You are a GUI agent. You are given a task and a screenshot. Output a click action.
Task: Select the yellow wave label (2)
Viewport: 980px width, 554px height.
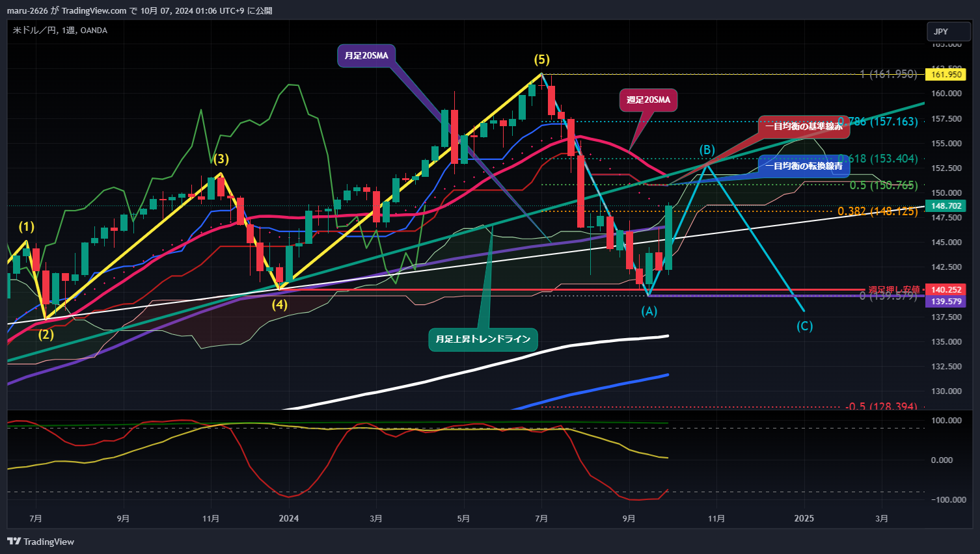[x=46, y=336]
